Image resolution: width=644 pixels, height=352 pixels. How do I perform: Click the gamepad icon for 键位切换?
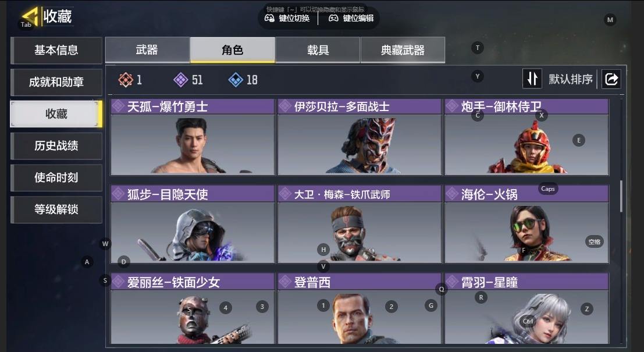click(x=269, y=18)
